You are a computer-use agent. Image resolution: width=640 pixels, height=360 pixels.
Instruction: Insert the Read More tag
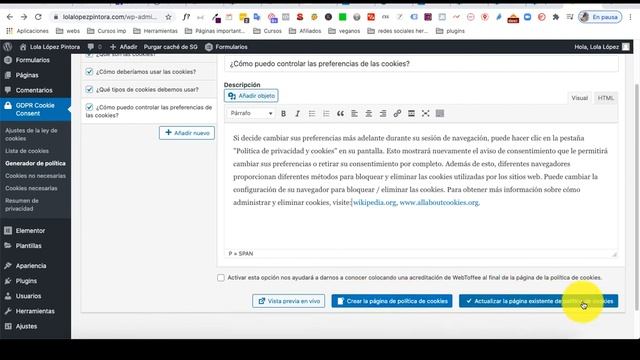click(x=411, y=113)
